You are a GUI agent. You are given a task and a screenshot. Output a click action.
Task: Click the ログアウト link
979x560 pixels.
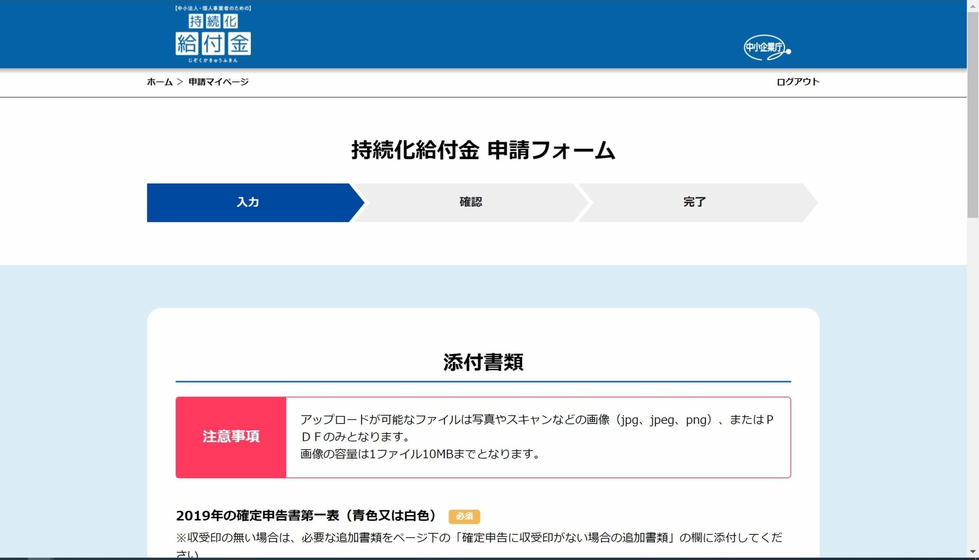pos(798,82)
